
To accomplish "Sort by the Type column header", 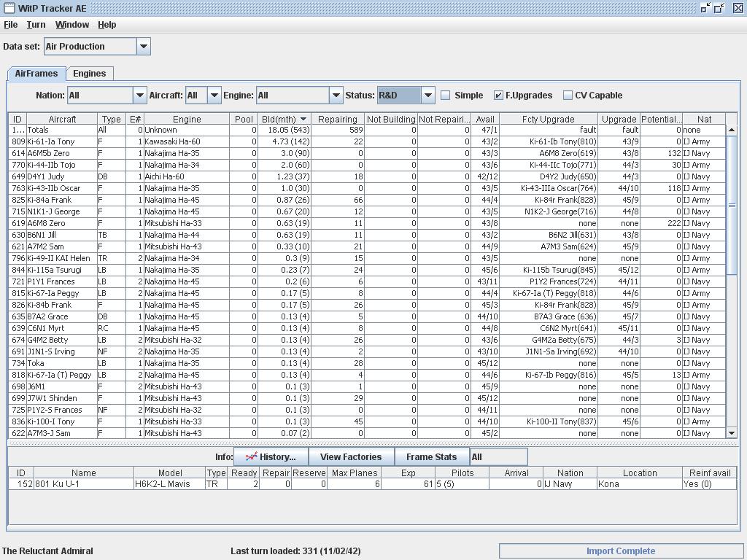I will coord(112,119).
